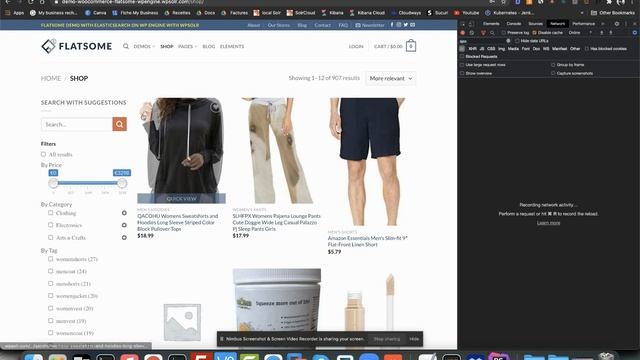
Task: Click the Quick View button on hoodie
Action: click(181, 198)
